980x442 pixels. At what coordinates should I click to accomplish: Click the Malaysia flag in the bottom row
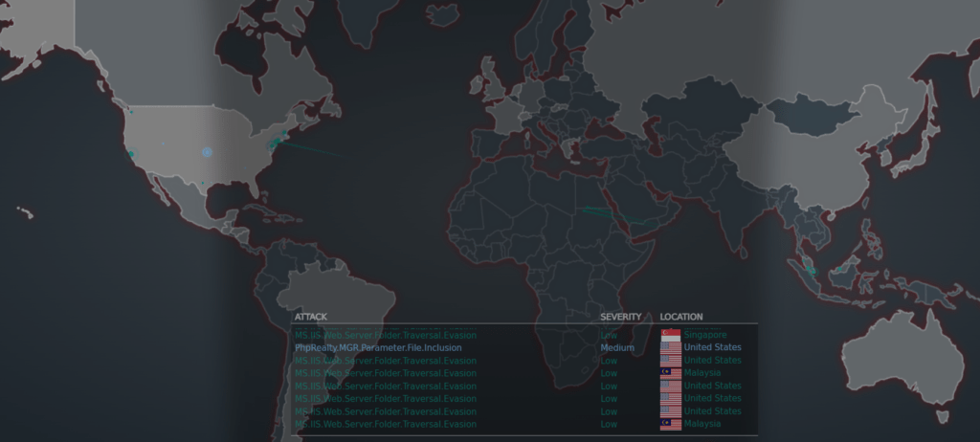[x=671, y=424]
